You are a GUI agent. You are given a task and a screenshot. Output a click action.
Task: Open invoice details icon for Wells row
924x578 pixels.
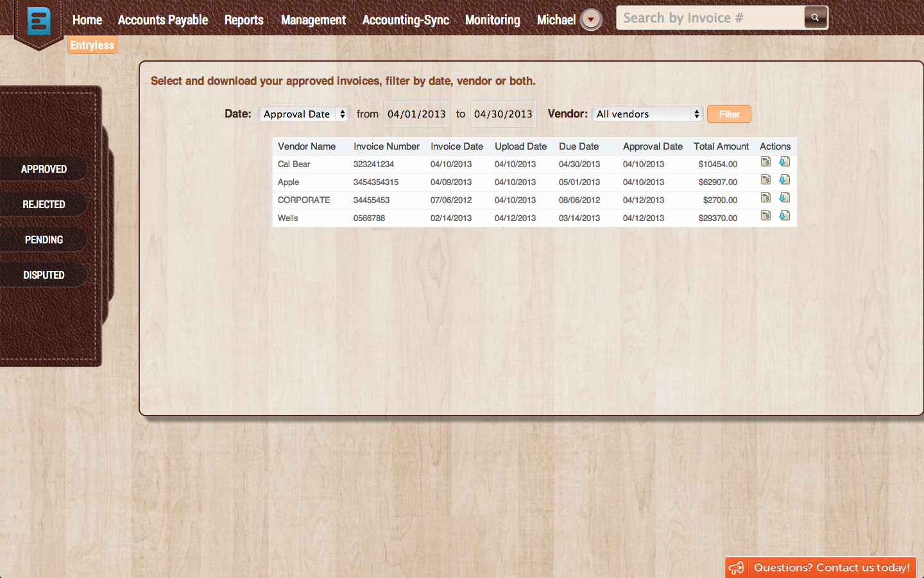(x=766, y=216)
